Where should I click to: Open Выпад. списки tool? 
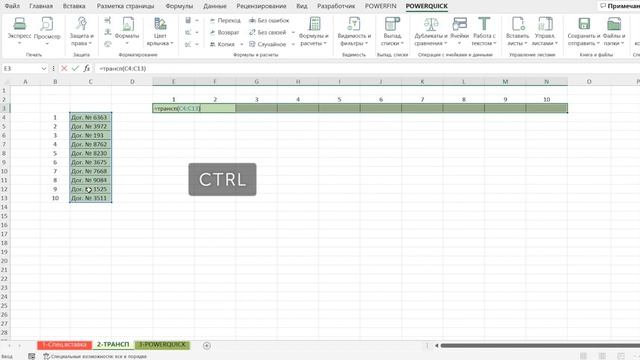tap(392, 31)
